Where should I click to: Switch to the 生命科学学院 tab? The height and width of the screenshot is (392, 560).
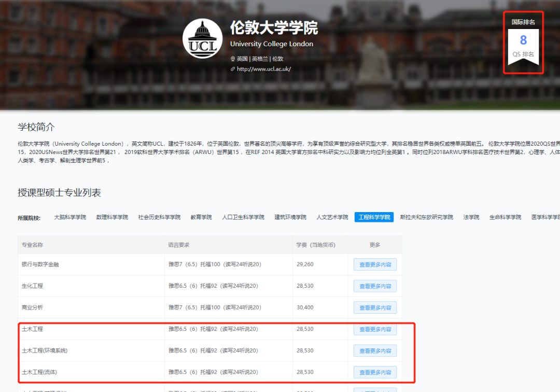pyautogui.click(x=505, y=217)
